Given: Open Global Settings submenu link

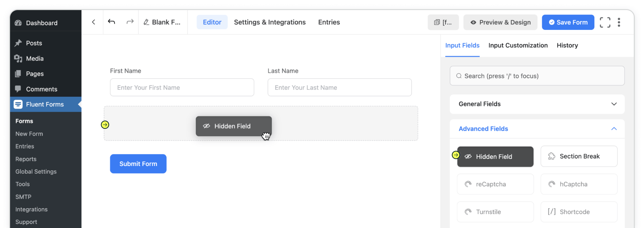Looking at the screenshot, I should [36, 172].
